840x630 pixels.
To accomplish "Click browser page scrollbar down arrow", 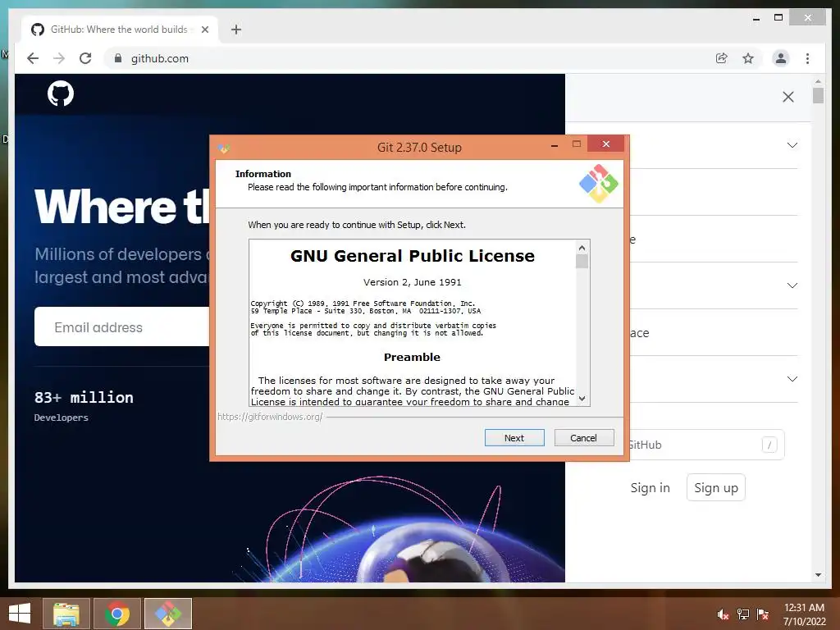I will coord(818,575).
